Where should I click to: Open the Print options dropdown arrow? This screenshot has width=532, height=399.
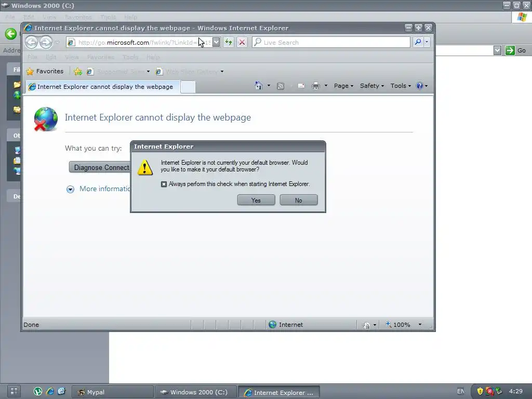326,86
